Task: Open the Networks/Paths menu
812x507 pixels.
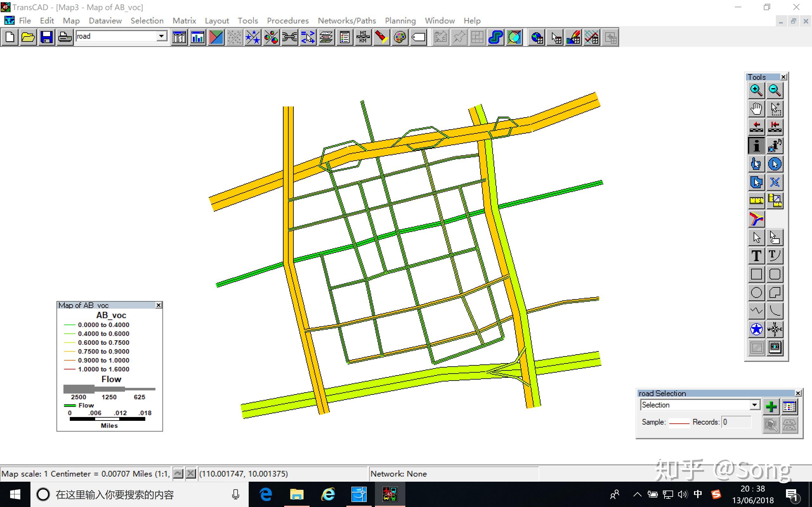Action: click(347, 21)
